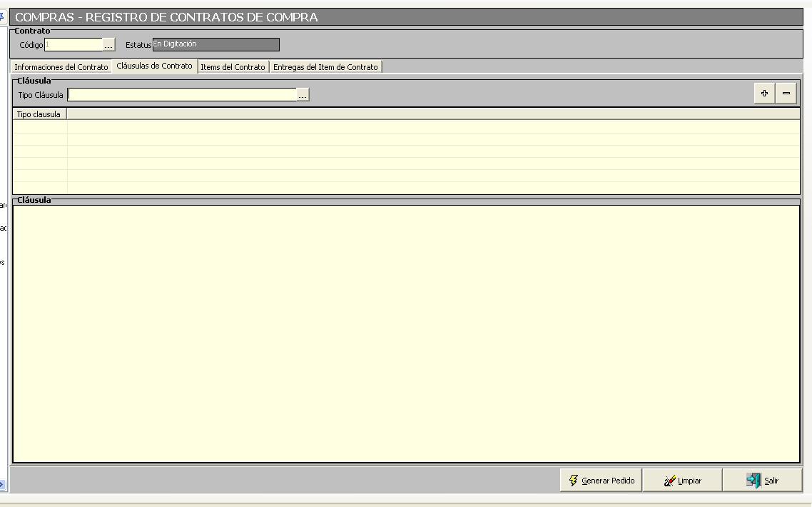Click the eraser icon on Limpiar
Viewport: 812px width, 507px height.
(x=669, y=481)
